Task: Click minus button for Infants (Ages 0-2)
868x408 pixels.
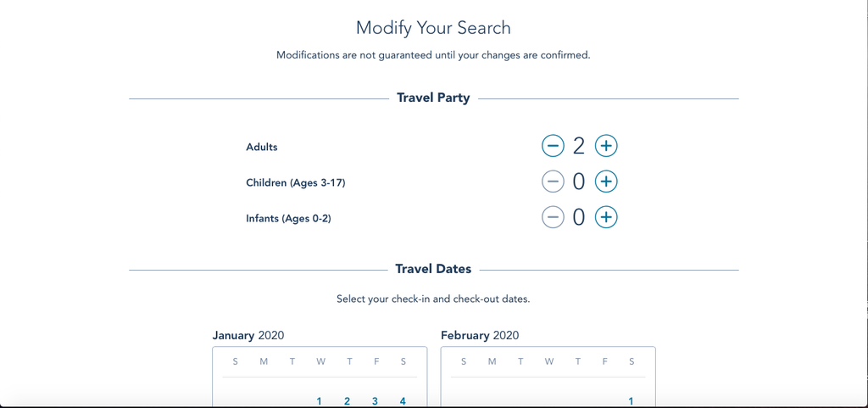Action: click(553, 217)
